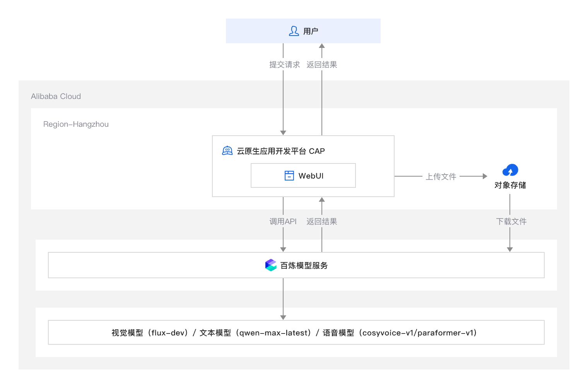Click the 语音模型 (cosyvoice-v1/paraformer-v1) text
This screenshot has width=588, height=388.
400,333
